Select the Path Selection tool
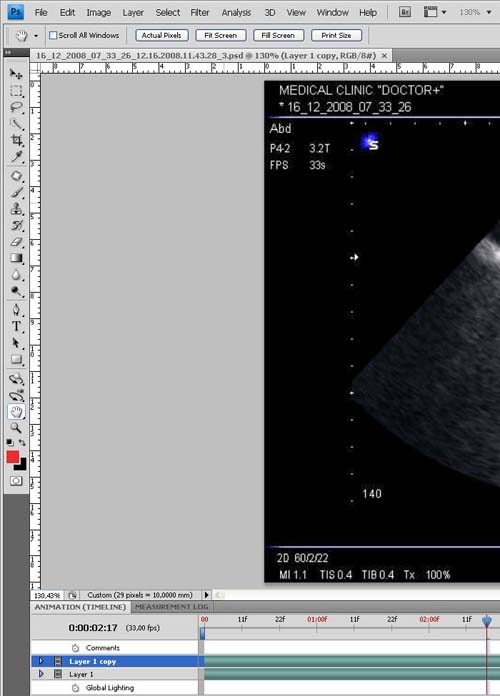Viewport: 500px width, 696px height. tap(16, 343)
